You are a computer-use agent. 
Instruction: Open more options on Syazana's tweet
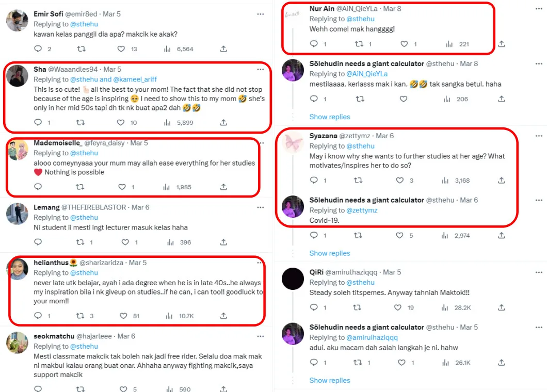(x=539, y=136)
